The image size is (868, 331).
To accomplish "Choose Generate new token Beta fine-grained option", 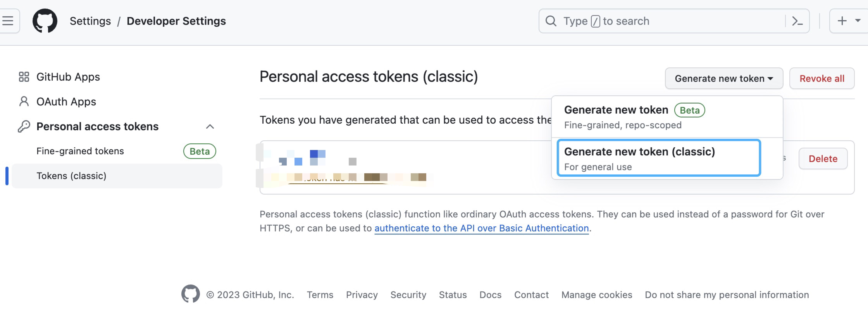I will click(x=667, y=117).
